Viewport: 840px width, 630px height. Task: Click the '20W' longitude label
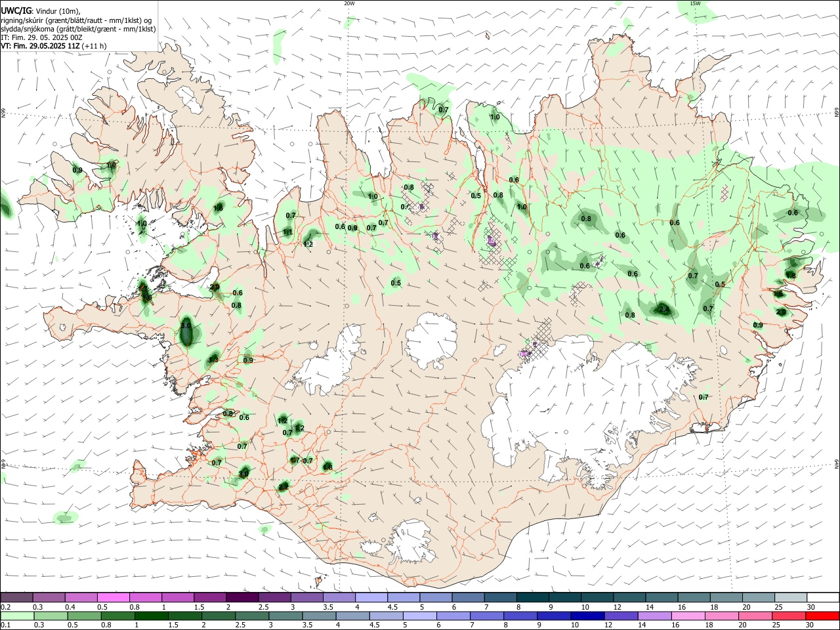coord(349,3)
